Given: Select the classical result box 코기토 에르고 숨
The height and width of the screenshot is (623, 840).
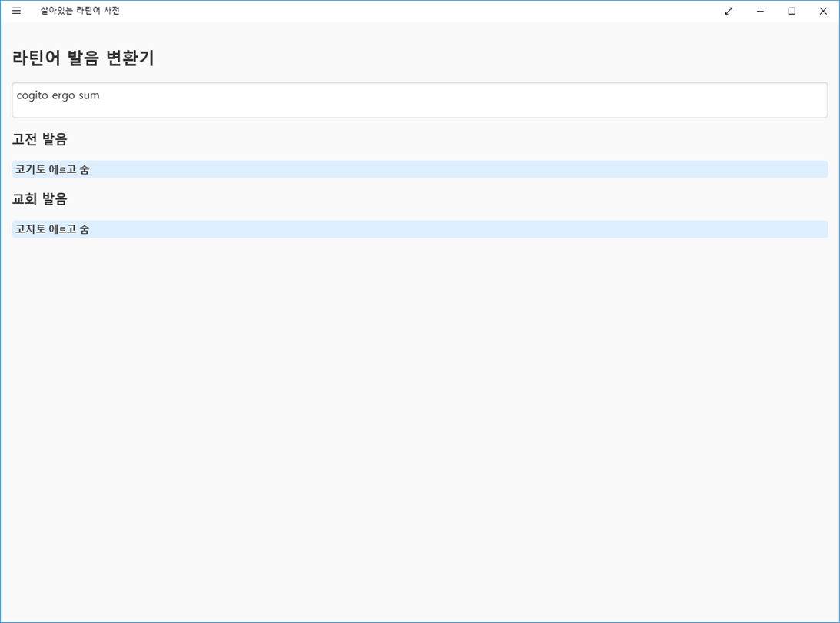Looking at the screenshot, I should pyautogui.click(x=420, y=169).
